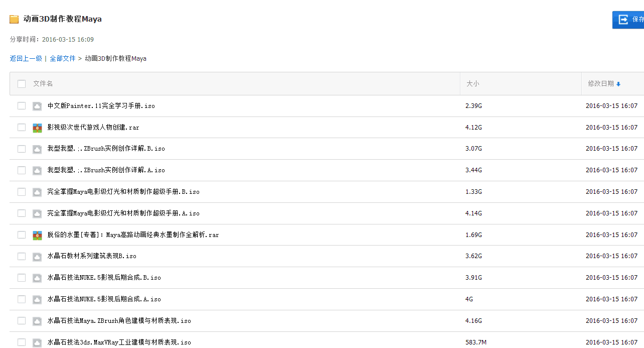The height and width of the screenshot is (348, 644).
Task: Open 我型我塑 ZBrush实例创作详解.B.iso file name
Action: (x=106, y=149)
